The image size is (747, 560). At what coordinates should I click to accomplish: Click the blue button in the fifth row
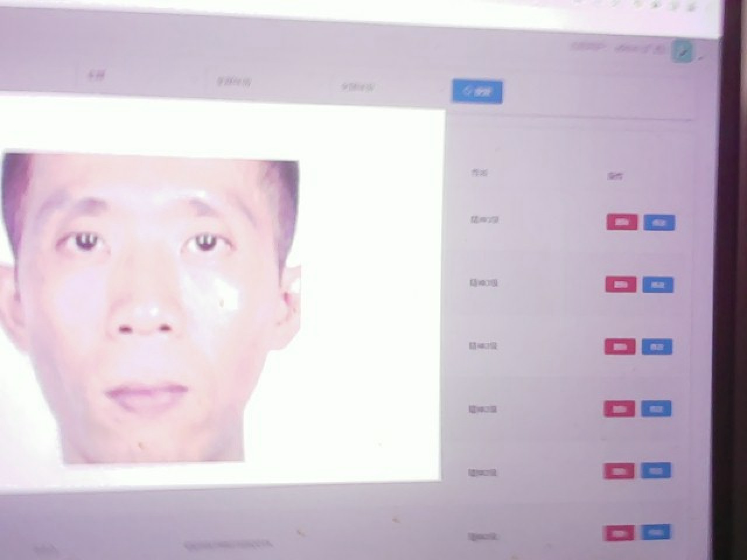coord(655,471)
